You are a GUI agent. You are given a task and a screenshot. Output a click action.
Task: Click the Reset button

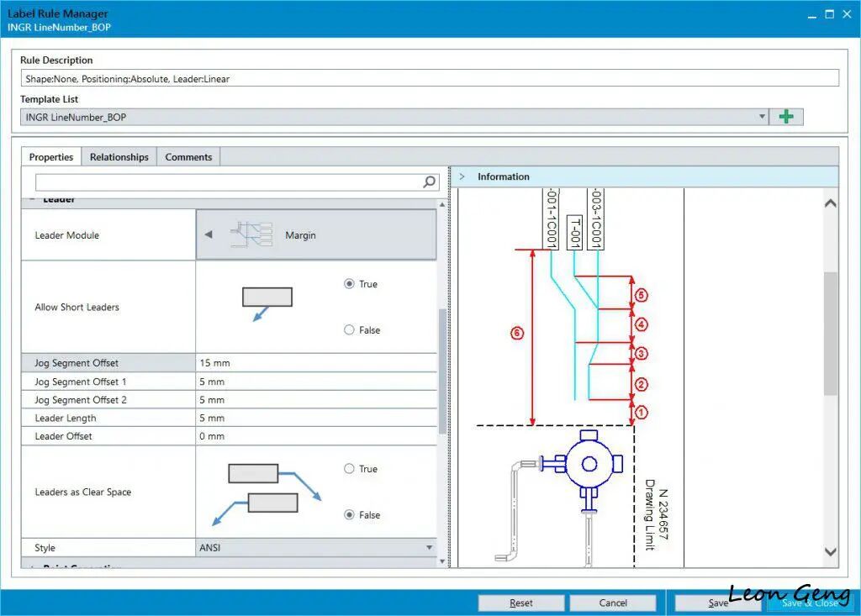[521, 603]
